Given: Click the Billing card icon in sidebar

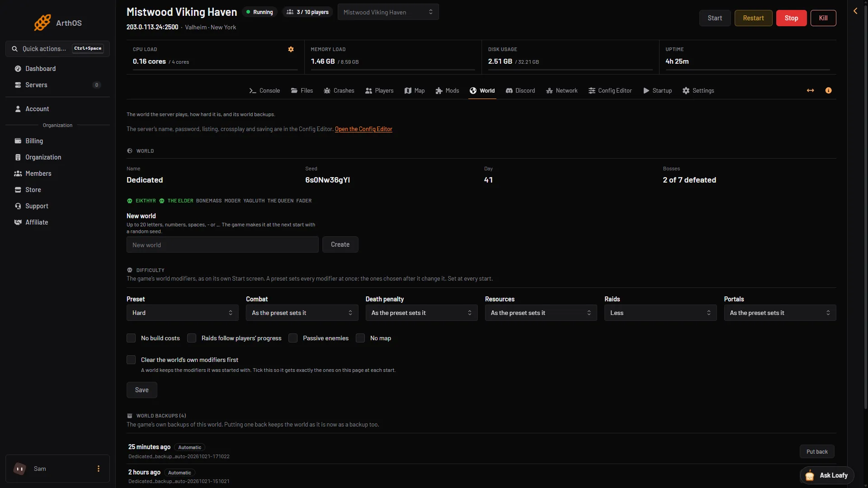Looking at the screenshot, I should pos(18,141).
